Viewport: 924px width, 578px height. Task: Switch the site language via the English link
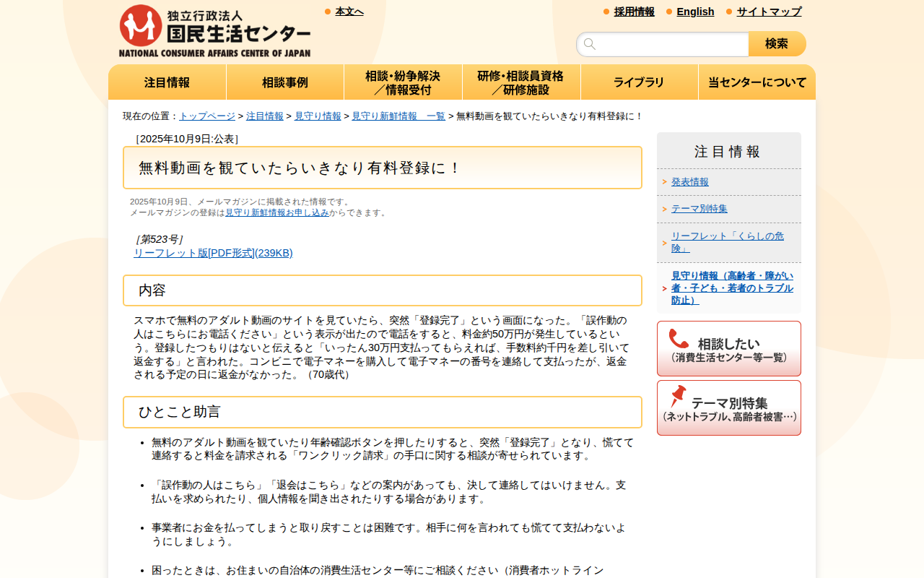[x=694, y=11]
